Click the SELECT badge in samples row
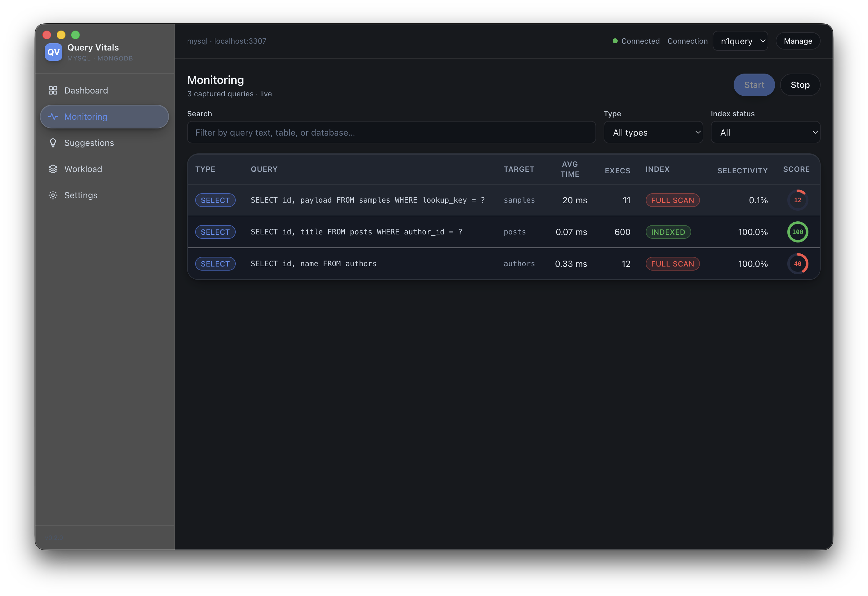Viewport: 868px width, 596px height. (215, 200)
